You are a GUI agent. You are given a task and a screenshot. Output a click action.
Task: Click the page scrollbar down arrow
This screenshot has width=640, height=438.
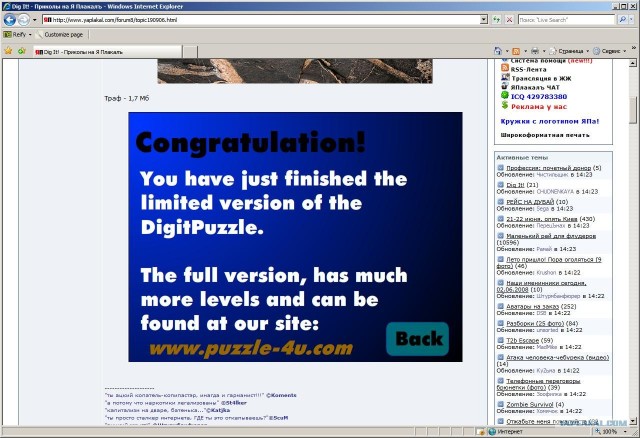click(633, 421)
